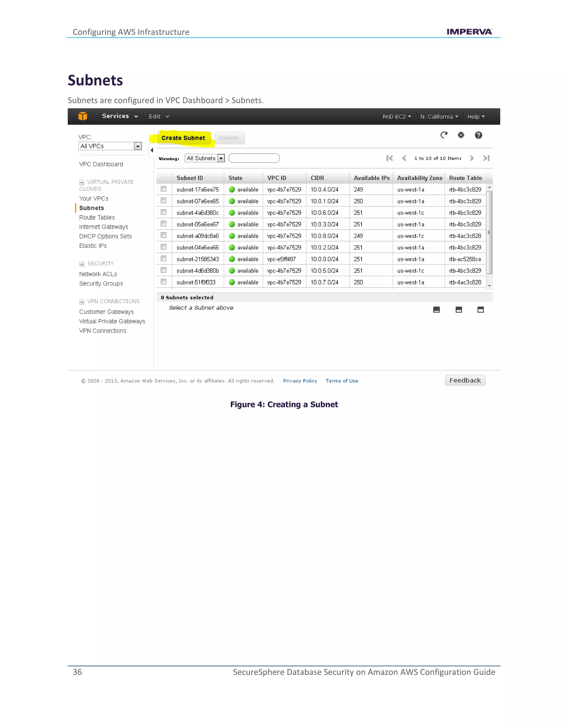
Task: Open Internet Gateways in sidebar
Action: pyautogui.click(x=104, y=227)
